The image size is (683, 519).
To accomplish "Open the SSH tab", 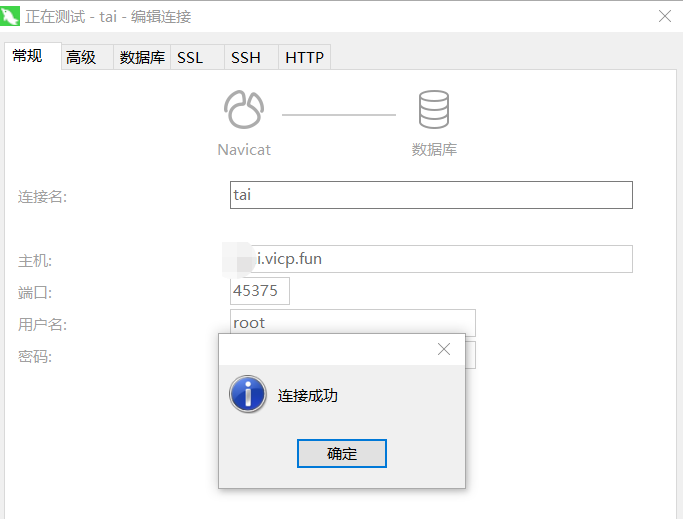I will coord(251,57).
